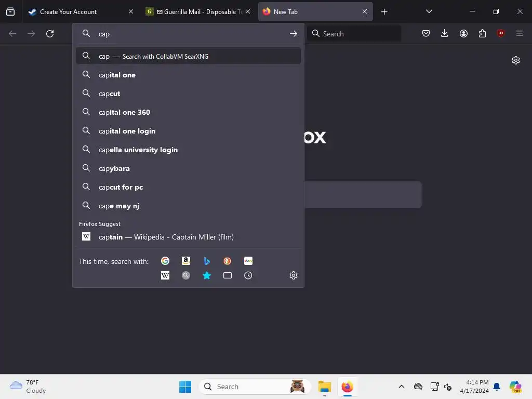Viewport: 532px width, 399px height.
Task: Switch to Create Your Account tab
Action: (82, 11)
